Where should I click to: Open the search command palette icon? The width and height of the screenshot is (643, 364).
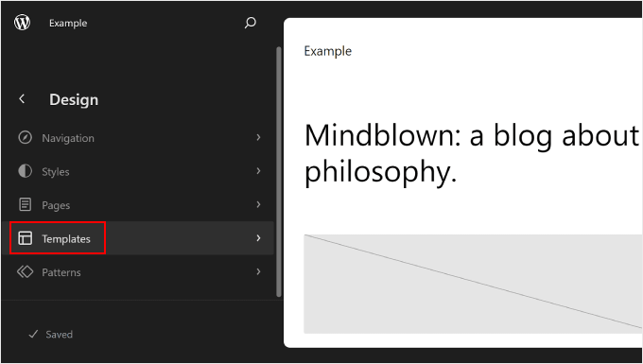click(x=250, y=23)
